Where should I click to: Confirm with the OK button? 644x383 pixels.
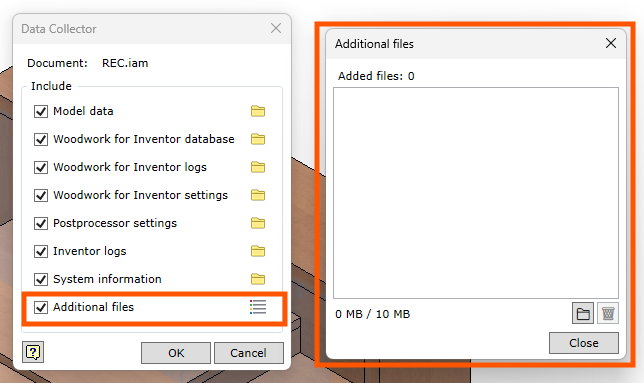176,353
